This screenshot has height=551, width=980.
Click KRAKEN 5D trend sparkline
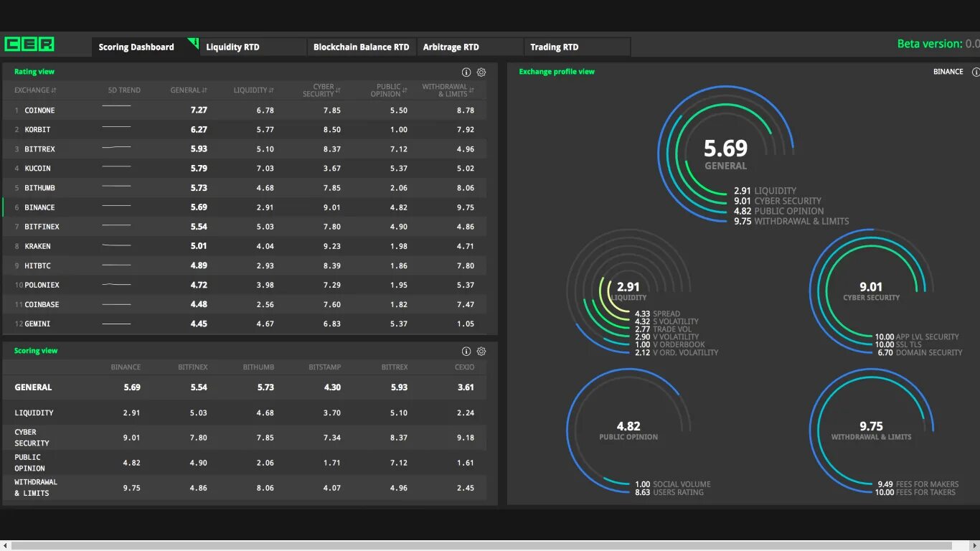[x=116, y=245]
